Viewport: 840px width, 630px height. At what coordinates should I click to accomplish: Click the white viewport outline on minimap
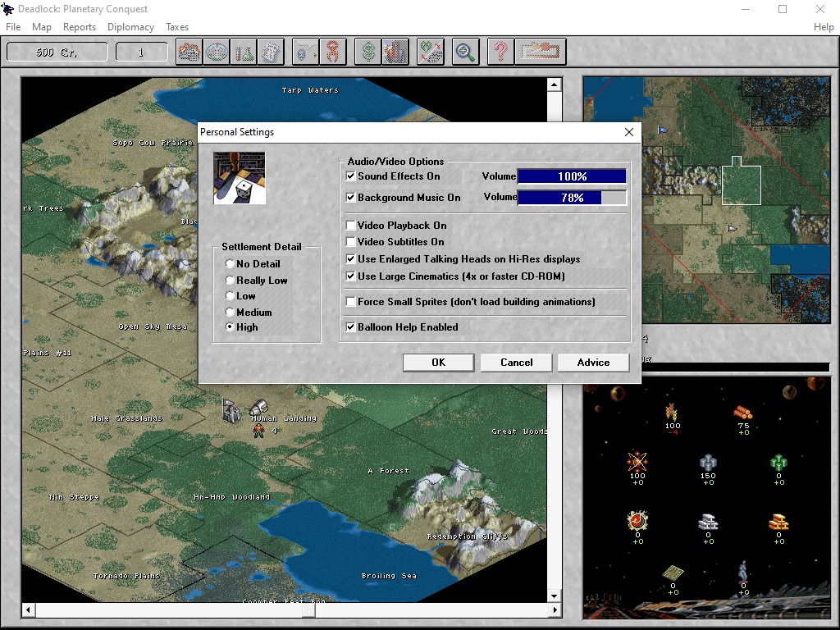742,181
